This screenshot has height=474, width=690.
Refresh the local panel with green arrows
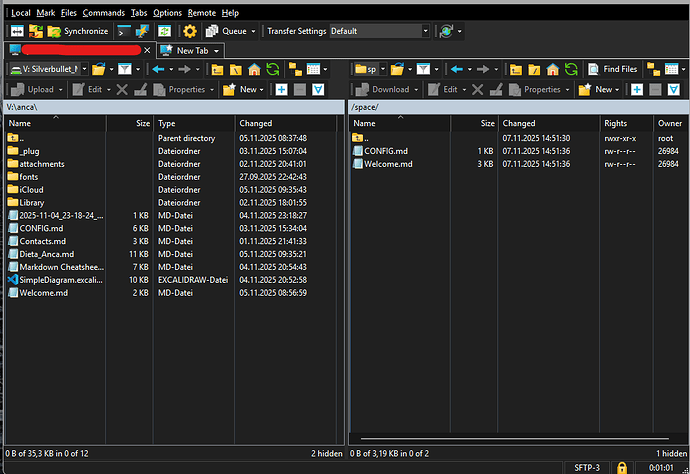point(273,69)
